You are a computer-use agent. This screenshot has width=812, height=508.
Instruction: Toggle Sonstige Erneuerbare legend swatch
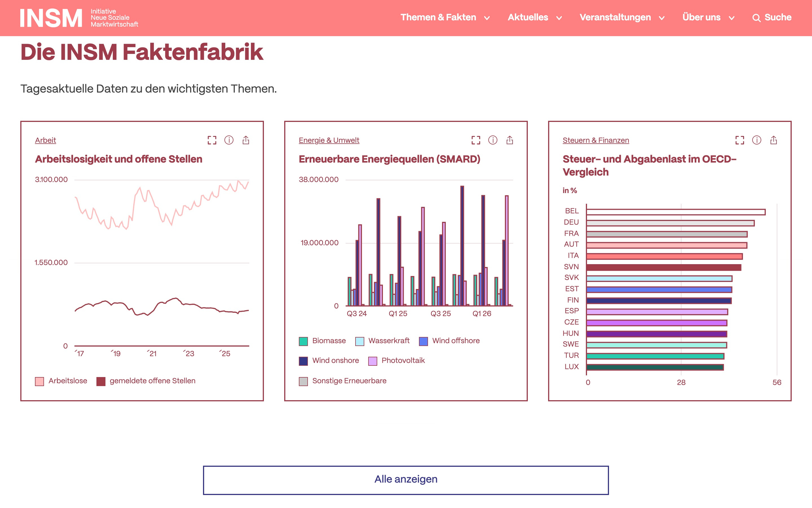[x=303, y=381]
